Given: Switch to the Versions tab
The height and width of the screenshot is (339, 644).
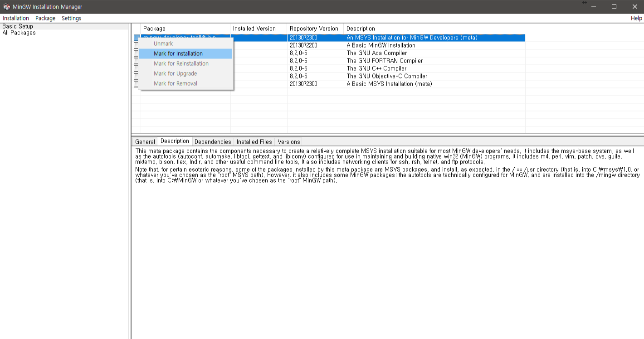Looking at the screenshot, I should pos(289,142).
